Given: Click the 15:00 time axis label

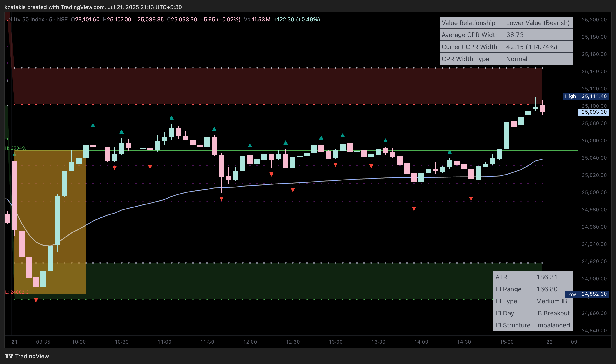Looking at the screenshot, I should [507, 342].
